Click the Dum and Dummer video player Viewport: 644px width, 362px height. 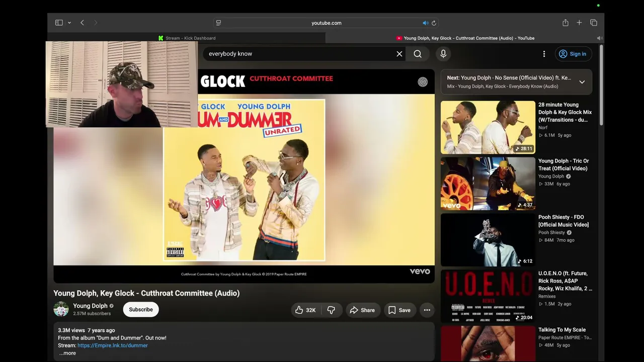[x=244, y=176]
